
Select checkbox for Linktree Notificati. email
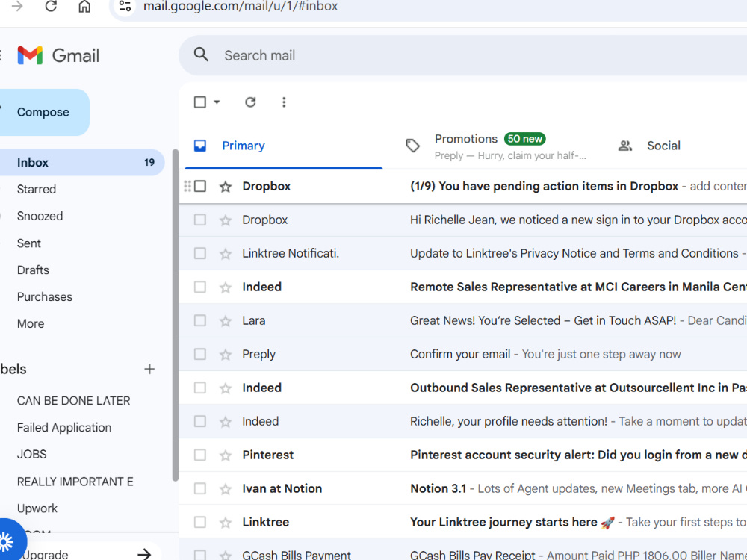coord(200,253)
